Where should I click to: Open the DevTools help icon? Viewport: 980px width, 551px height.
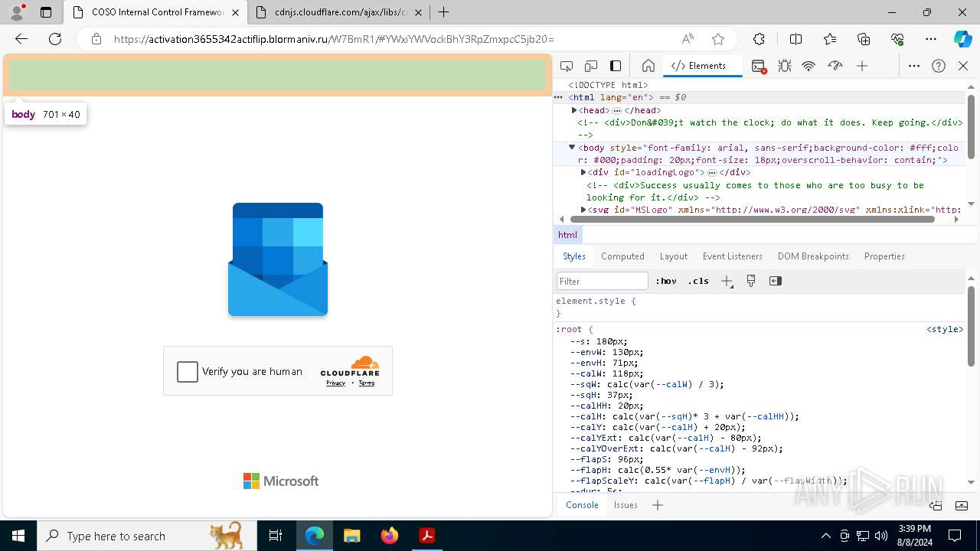(939, 66)
